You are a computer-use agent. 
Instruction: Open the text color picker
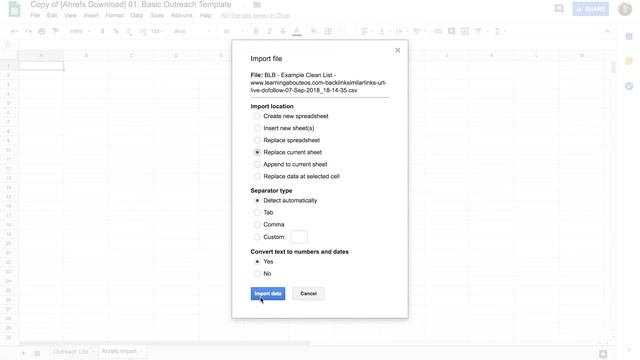297,31
